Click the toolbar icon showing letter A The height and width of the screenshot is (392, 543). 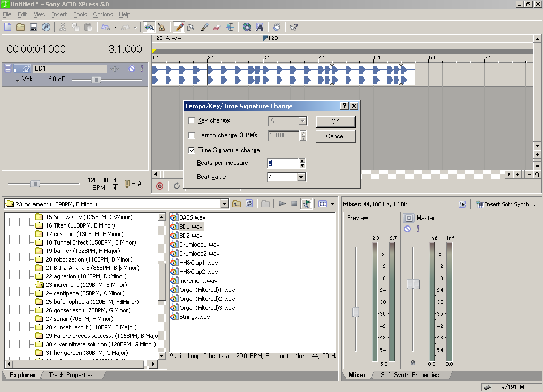pos(260,27)
